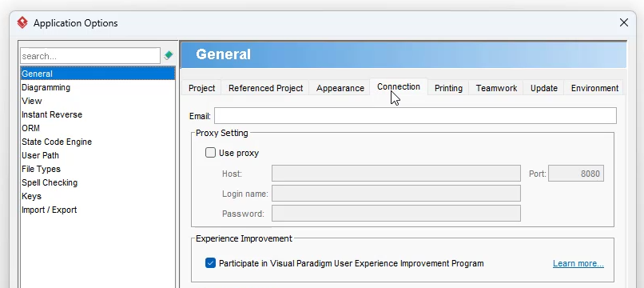644x288 pixels.
Task: Select Diagramming in the options list
Action: [x=97, y=87]
